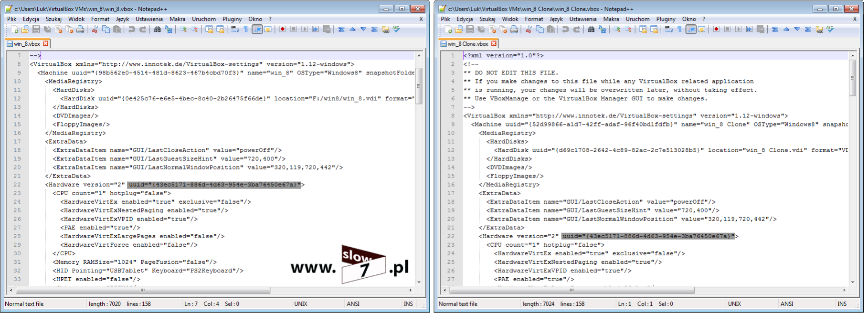This screenshot has height=314, width=868.
Task: Open Find binoculars icon in win_8 Clone window
Action: (x=592, y=30)
